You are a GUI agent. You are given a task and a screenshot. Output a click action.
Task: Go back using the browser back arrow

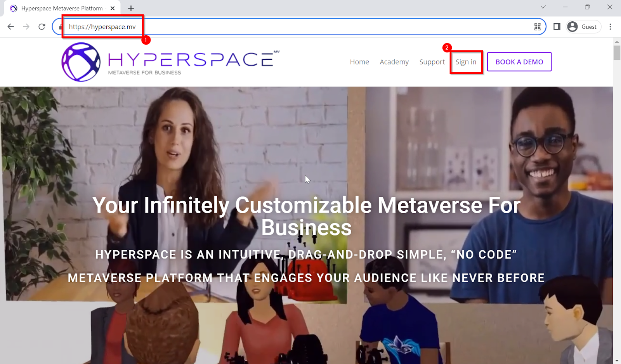click(x=11, y=27)
